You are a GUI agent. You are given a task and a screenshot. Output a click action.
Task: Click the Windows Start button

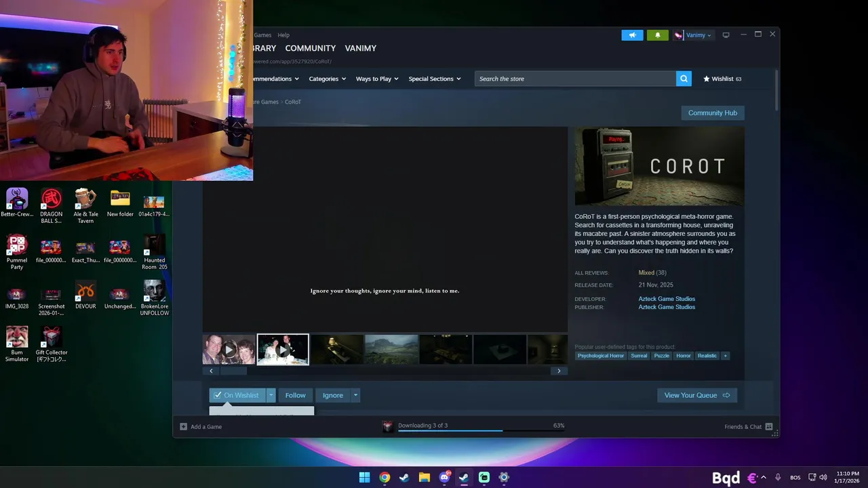pos(365,477)
